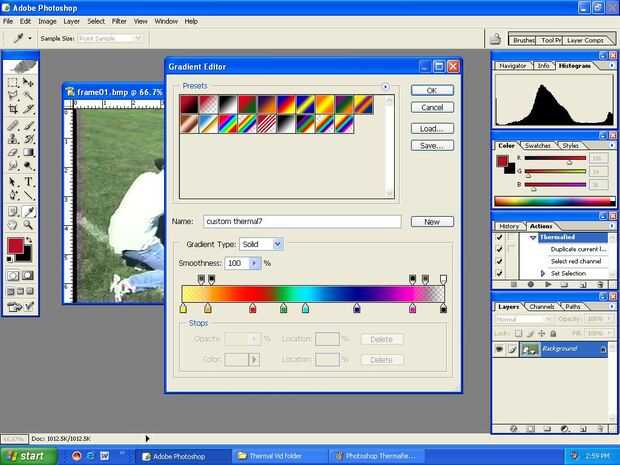The height and width of the screenshot is (465, 620).
Task: Collapse the Thermalied action triangle
Action: pos(533,238)
